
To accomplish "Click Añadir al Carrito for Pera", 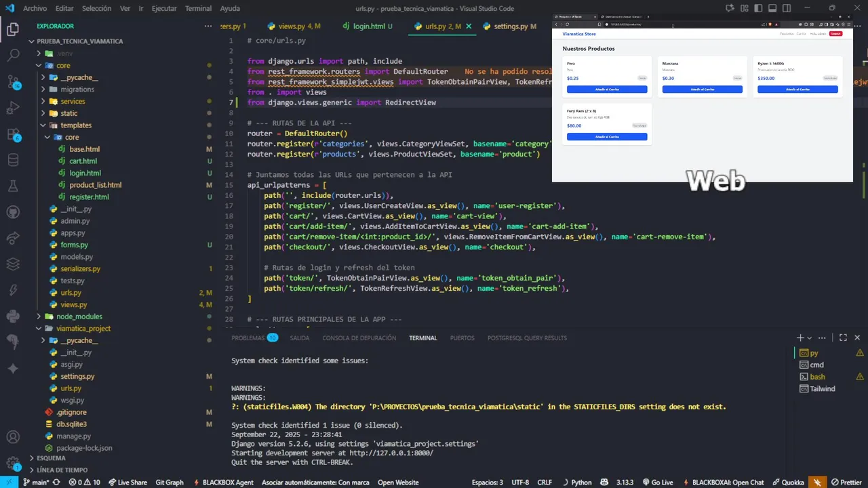I will (x=607, y=89).
